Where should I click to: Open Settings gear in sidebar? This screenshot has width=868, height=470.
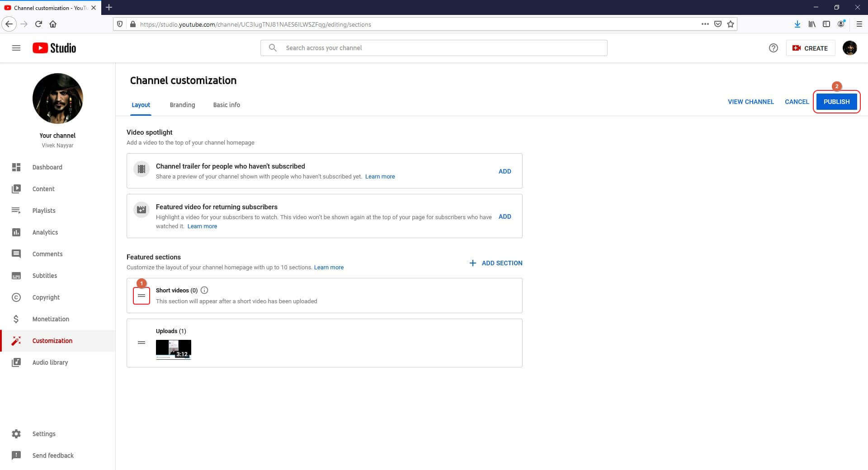16,434
